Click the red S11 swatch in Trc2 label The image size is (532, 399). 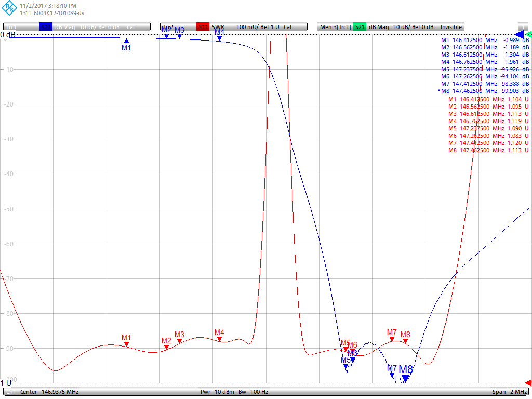point(203,27)
